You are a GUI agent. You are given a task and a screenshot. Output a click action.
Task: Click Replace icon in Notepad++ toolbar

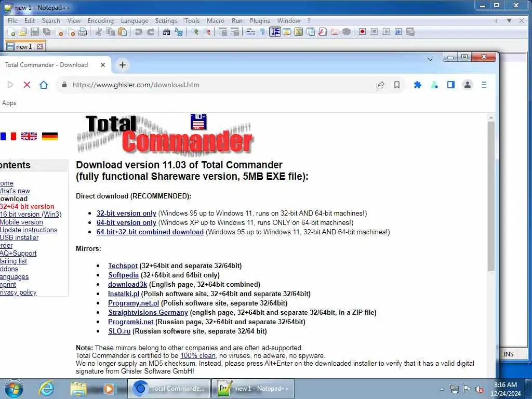[x=179, y=32]
